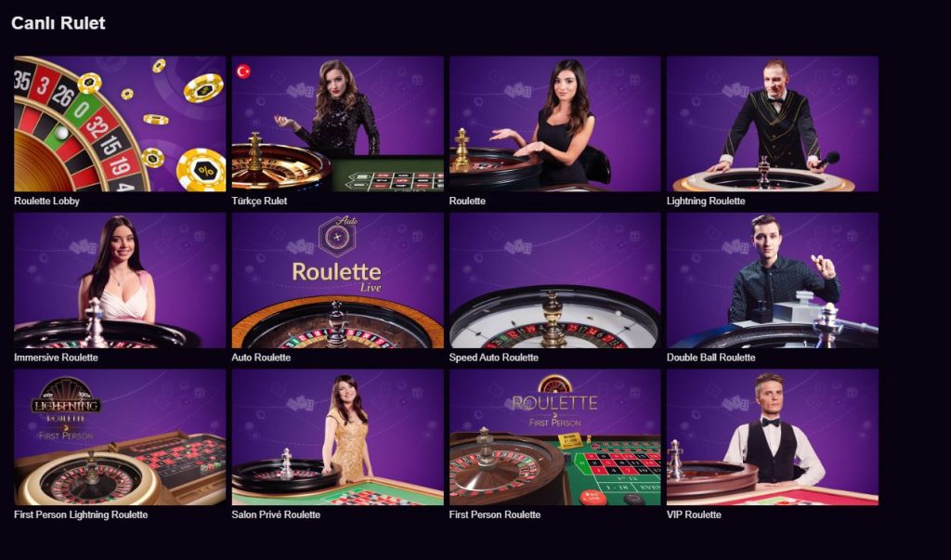Click the Roulette Lobby text link
The image size is (951, 560).
(x=46, y=201)
